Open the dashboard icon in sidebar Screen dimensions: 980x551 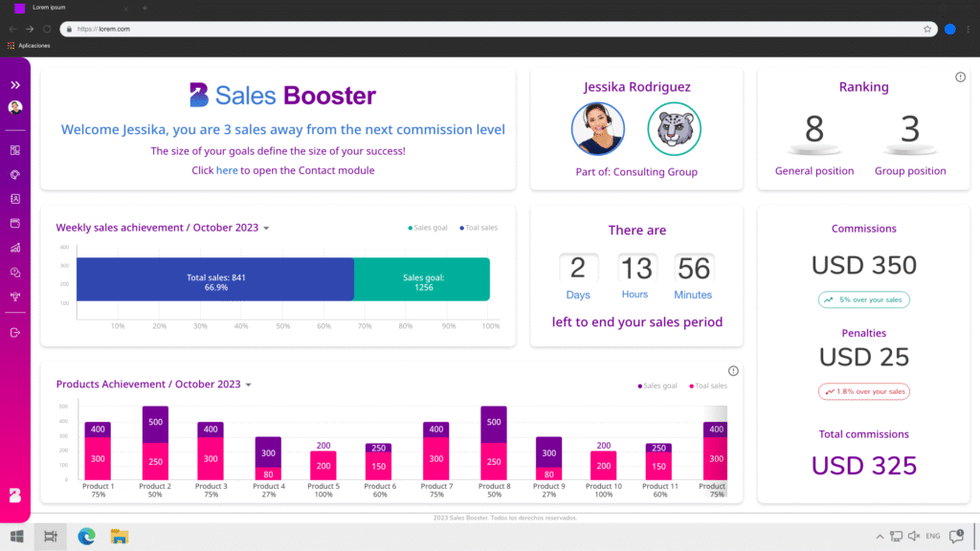click(x=15, y=150)
